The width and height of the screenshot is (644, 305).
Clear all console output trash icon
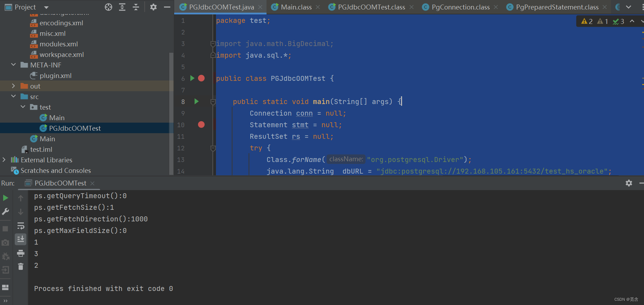21,267
